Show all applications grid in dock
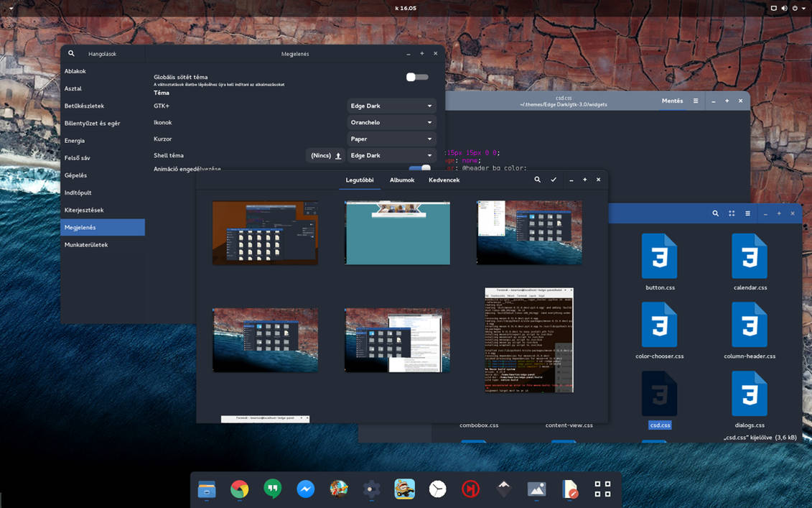Screen dimensions: 812x508 click(602, 489)
